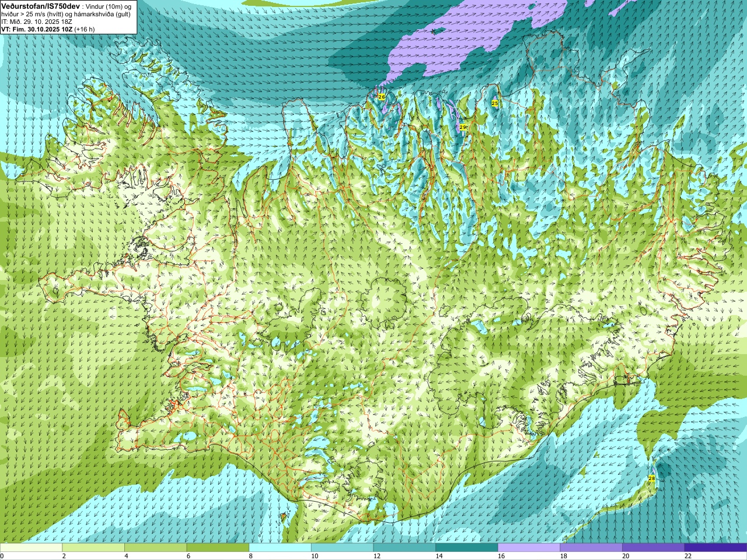This screenshot has width=747, height=560.
Task: Click the 12–14 m/s teal legend swatch
Action: pyautogui.click(x=404, y=548)
